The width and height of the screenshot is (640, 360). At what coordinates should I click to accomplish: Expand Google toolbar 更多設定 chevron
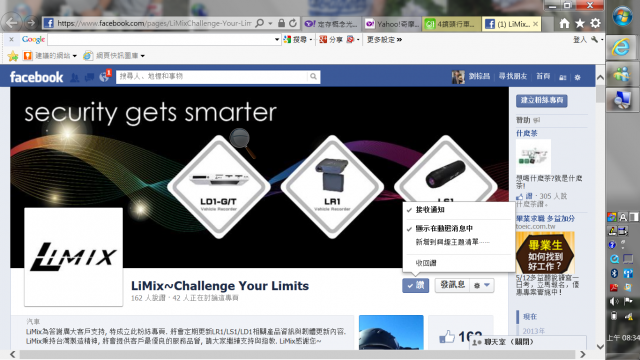399,40
